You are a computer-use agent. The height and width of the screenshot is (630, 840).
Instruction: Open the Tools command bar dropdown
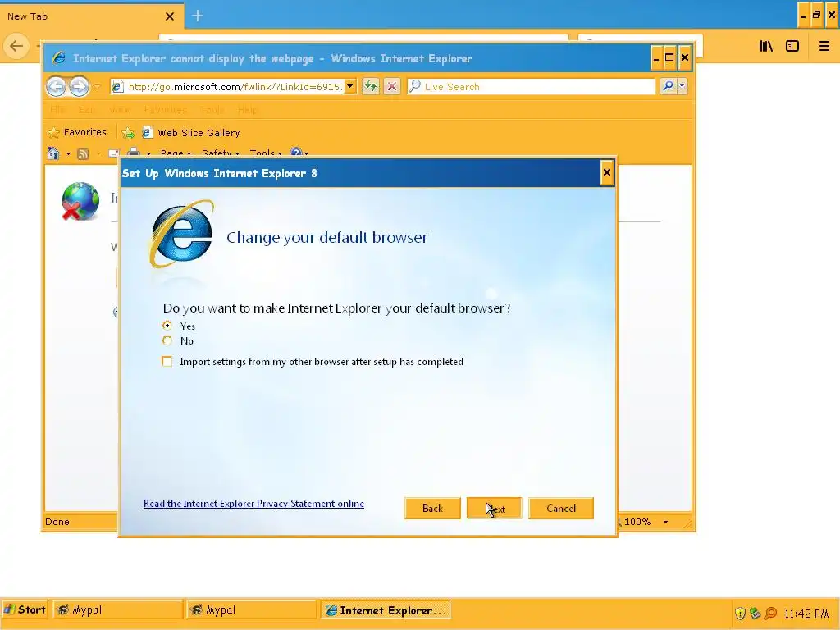[x=266, y=153]
